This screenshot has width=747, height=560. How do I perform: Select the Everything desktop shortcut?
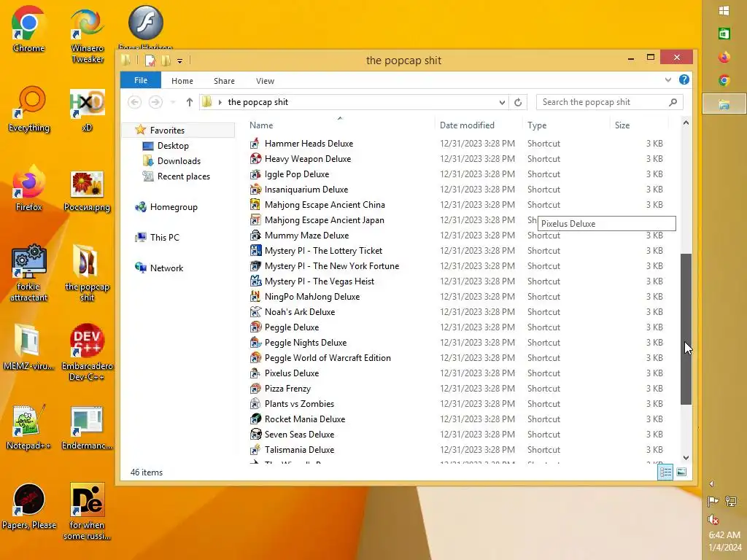28,109
